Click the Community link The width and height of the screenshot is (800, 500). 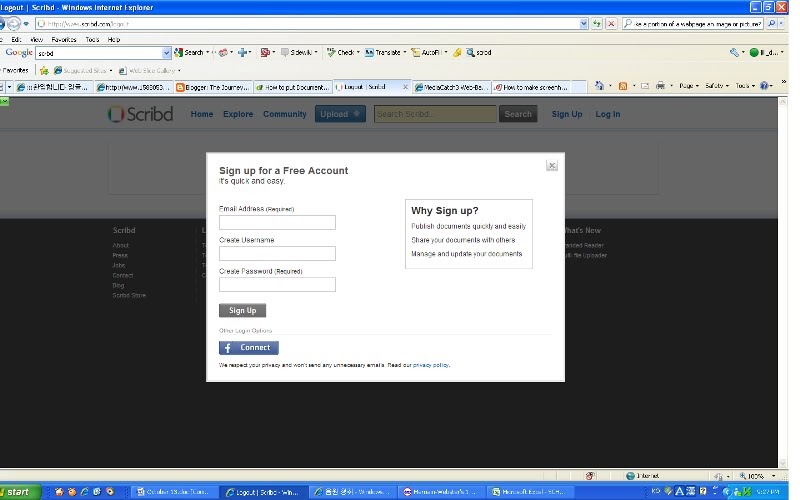click(285, 114)
